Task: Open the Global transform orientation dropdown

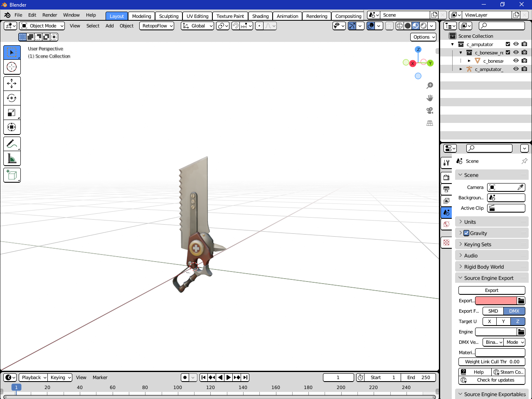Action: coord(197,26)
